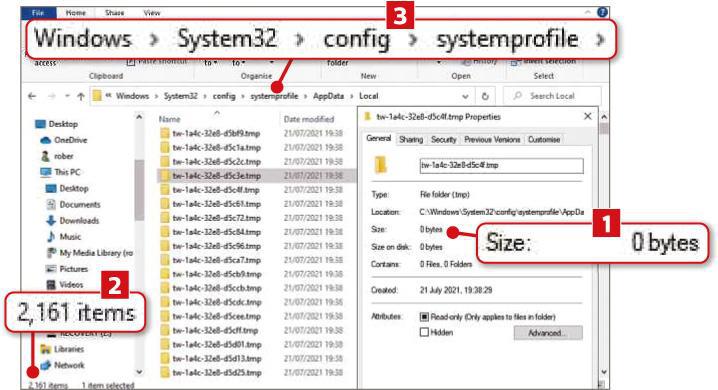Select This PC icon in sidebar
This screenshot has height=390, width=718.
45,172
